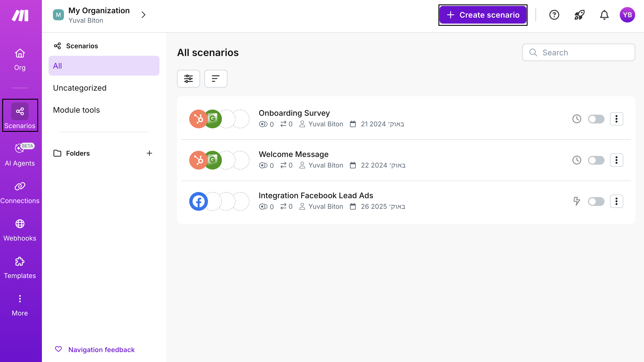Expand the More sidebar menu
Viewport: 644px width, 362px height.
coord(20,305)
